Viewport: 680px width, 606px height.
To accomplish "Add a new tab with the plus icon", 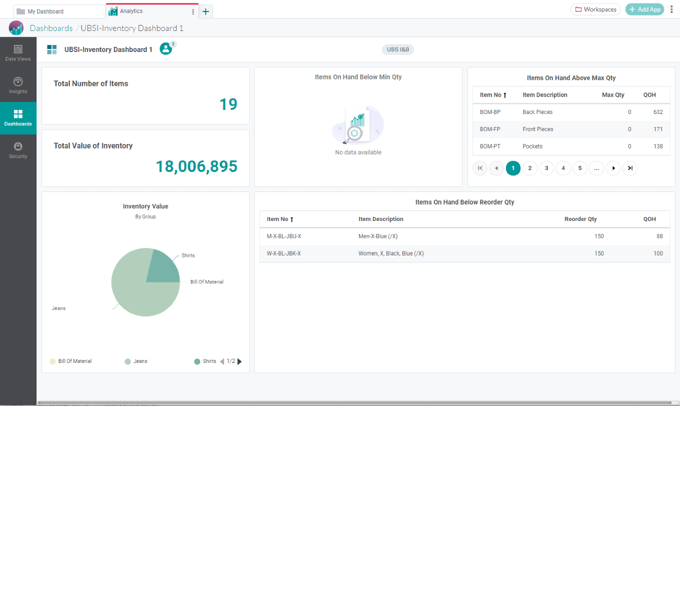I will (206, 12).
